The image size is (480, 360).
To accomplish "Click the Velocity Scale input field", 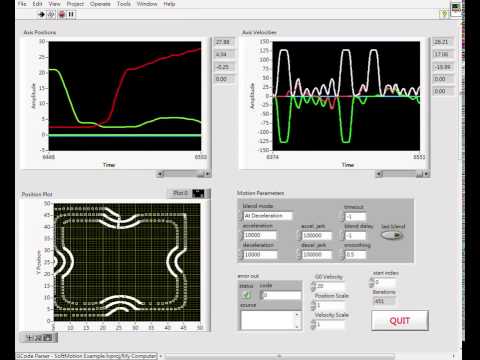I will (330, 324).
